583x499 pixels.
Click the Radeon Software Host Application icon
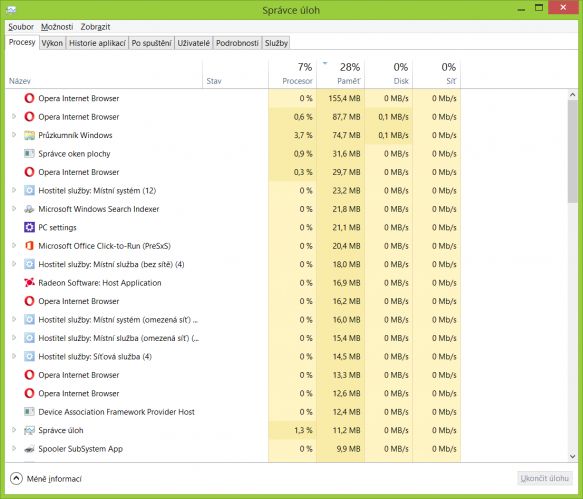click(29, 283)
